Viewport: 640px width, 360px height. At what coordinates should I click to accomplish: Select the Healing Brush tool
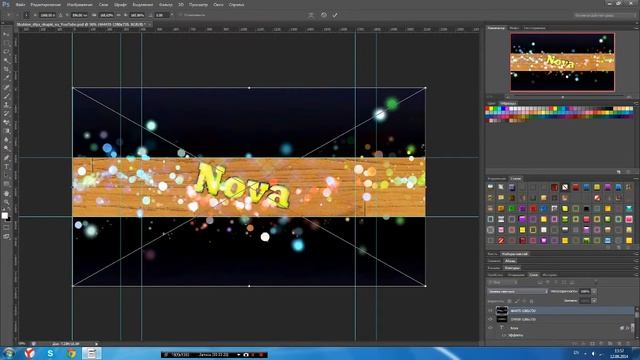7,87
